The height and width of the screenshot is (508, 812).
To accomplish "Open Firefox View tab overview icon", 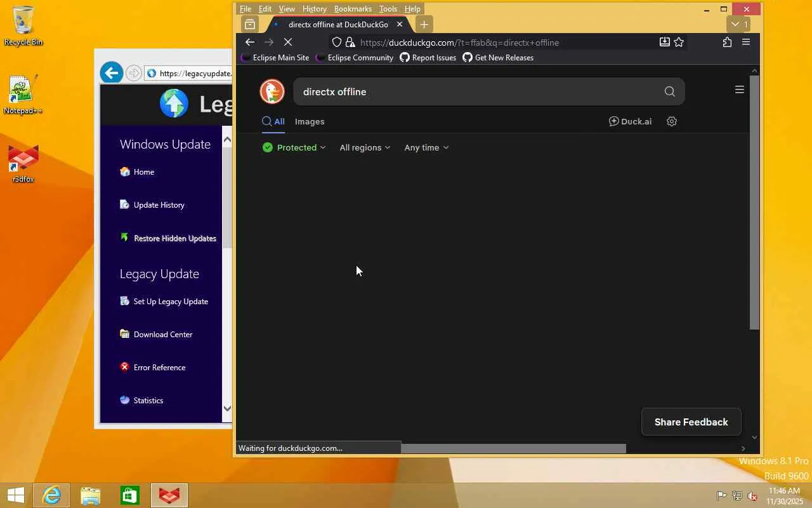I will tap(250, 24).
